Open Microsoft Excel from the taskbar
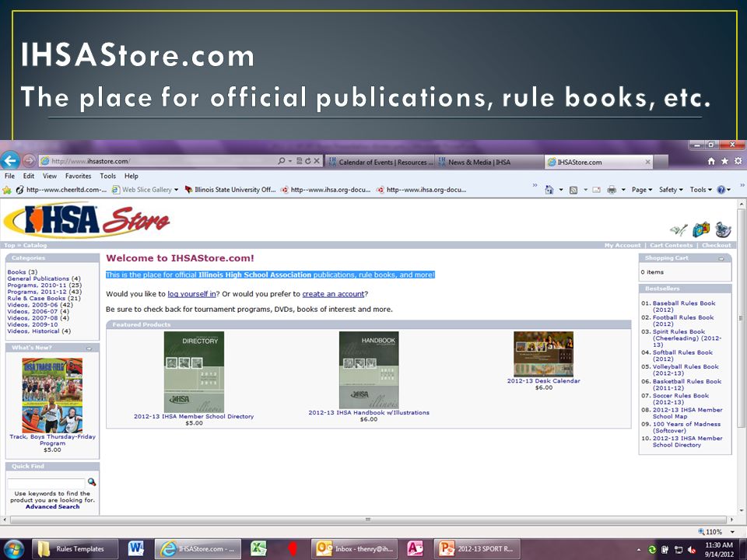The width and height of the screenshot is (747, 560). click(x=258, y=548)
